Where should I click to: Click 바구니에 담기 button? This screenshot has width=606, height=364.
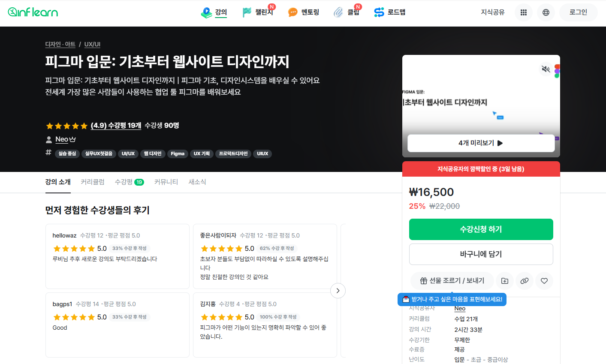(x=481, y=254)
